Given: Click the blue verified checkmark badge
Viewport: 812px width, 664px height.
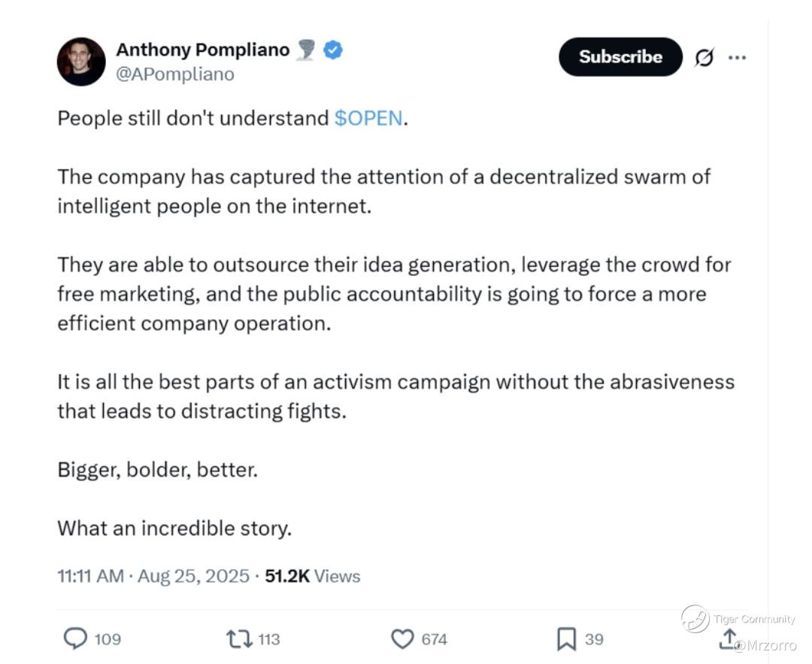Looking at the screenshot, I should 333,50.
